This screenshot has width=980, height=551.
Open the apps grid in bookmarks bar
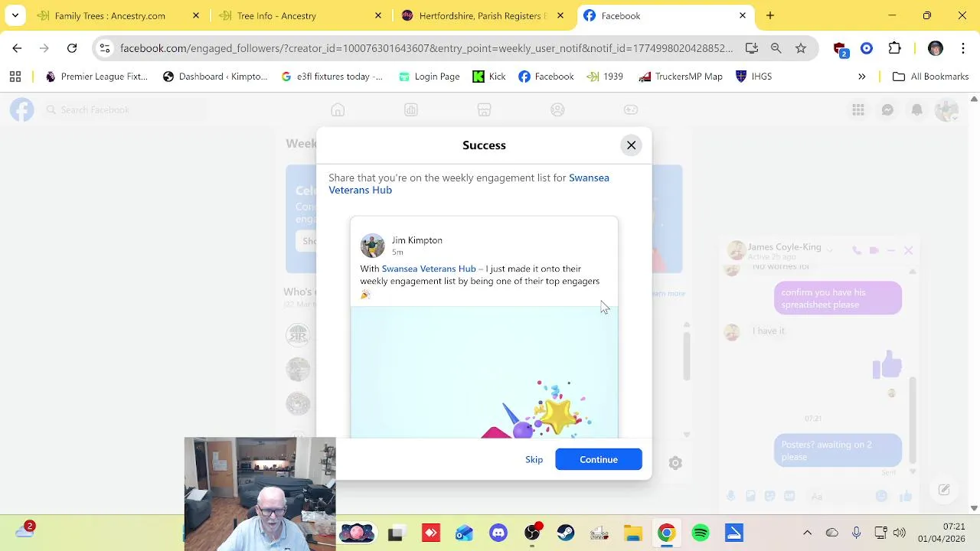click(15, 77)
